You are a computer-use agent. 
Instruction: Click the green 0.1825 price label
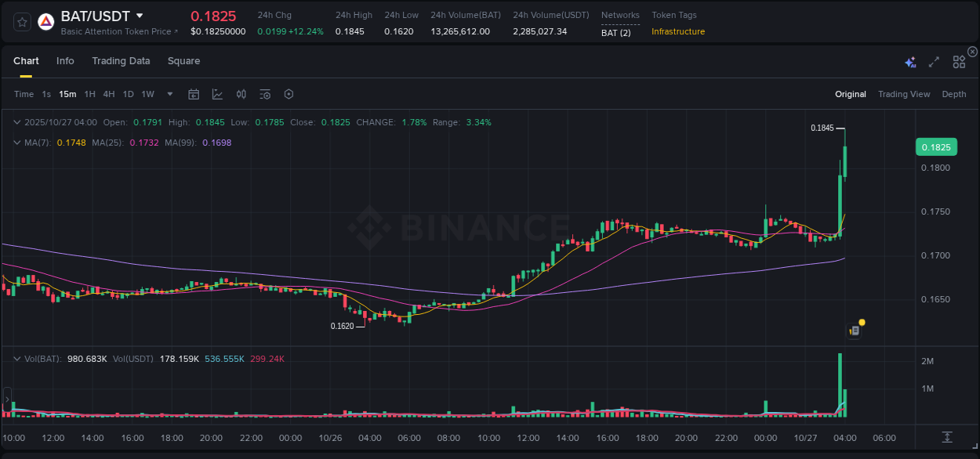coord(936,146)
